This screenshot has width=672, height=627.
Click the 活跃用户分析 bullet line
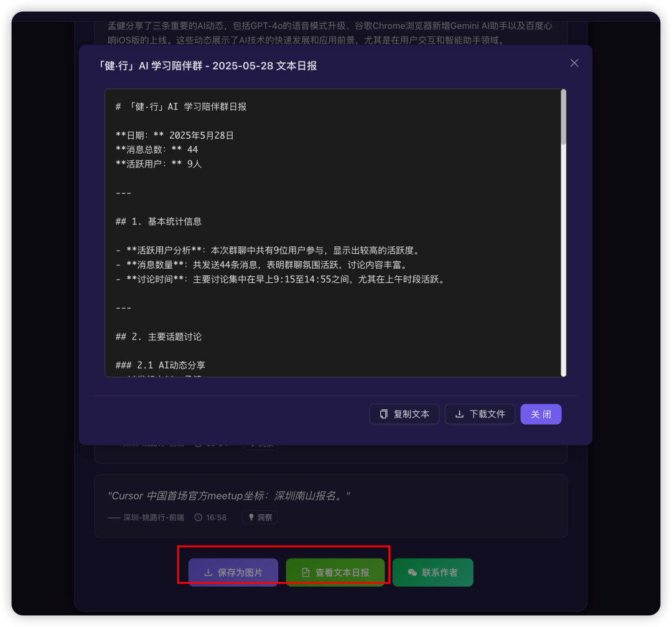[269, 250]
